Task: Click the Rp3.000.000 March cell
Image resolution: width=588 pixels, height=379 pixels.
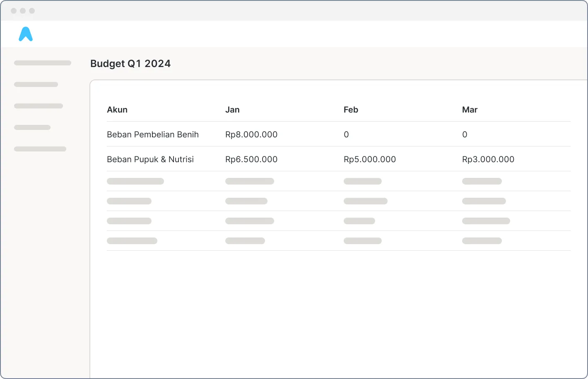Action: [x=488, y=159]
